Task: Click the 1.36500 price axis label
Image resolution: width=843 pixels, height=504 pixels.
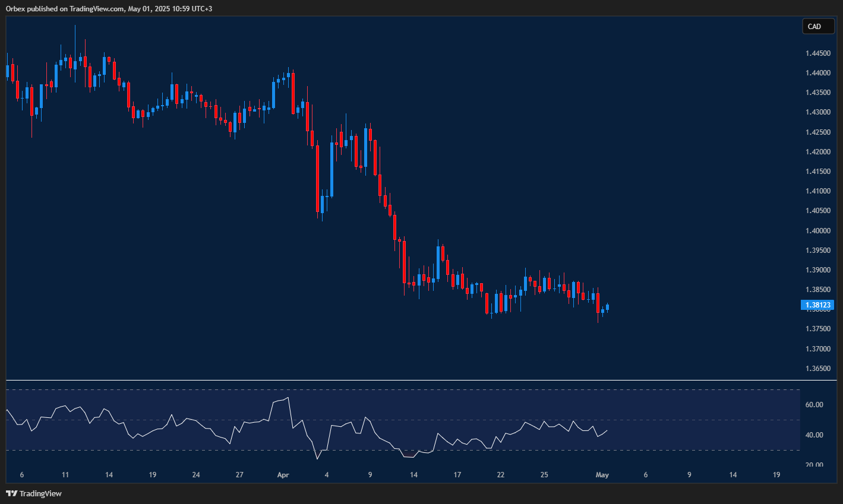Action: 817,368
